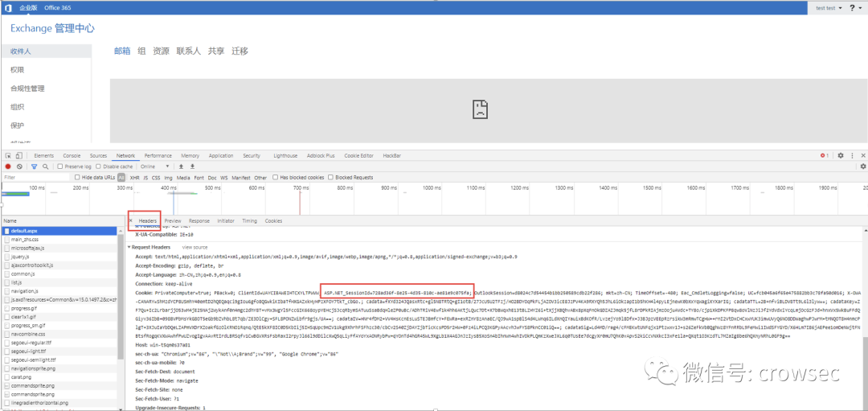Open the Online throttling dropdown
868x411 pixels.
[x=155, y=166]
